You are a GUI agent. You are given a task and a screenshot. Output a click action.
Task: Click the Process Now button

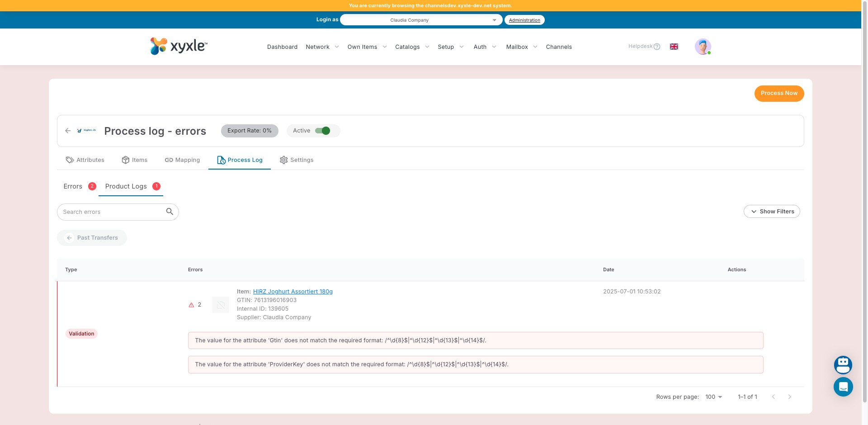(779, 94)
